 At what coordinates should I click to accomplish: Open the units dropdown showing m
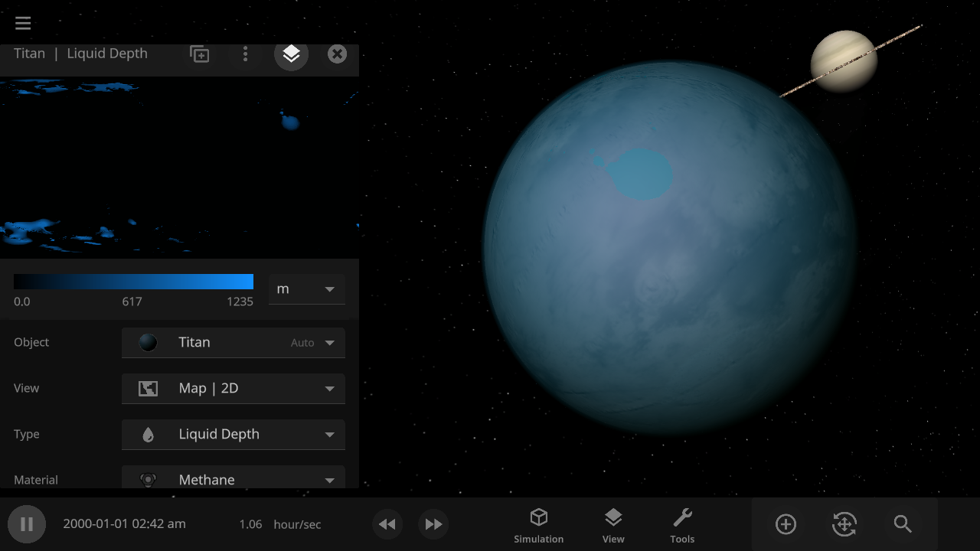(x=306, y=289)
